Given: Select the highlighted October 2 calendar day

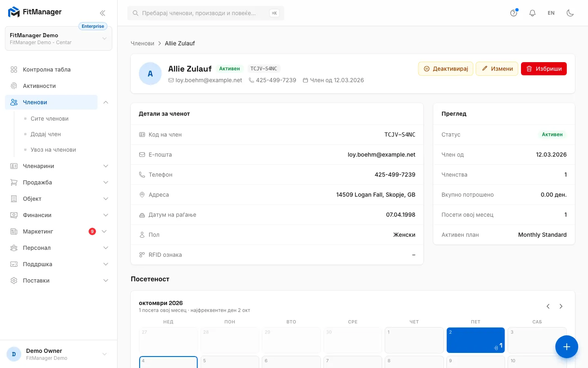Looking at the screenshot, I should (x=476, y=340).
